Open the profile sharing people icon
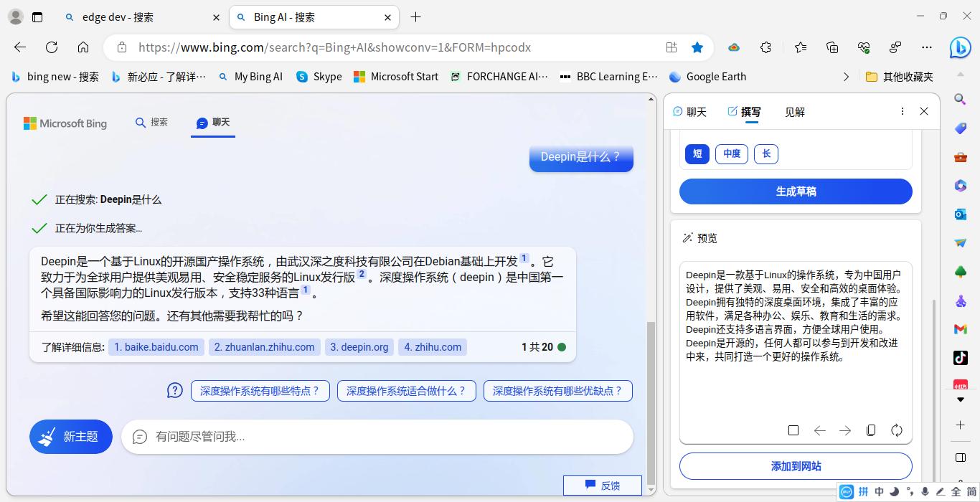 895,47
